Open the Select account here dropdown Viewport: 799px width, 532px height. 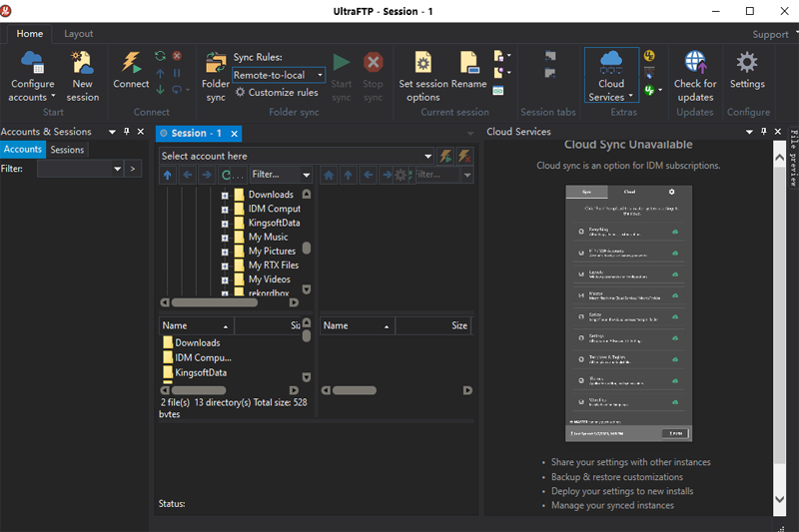pyautogui.click(x=427, y=156)
